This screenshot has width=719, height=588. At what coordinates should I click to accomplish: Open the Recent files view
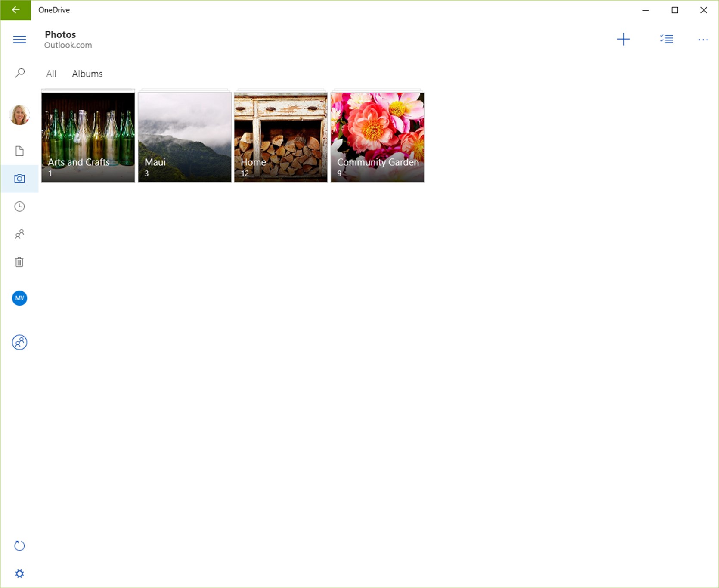coord(19,206)
